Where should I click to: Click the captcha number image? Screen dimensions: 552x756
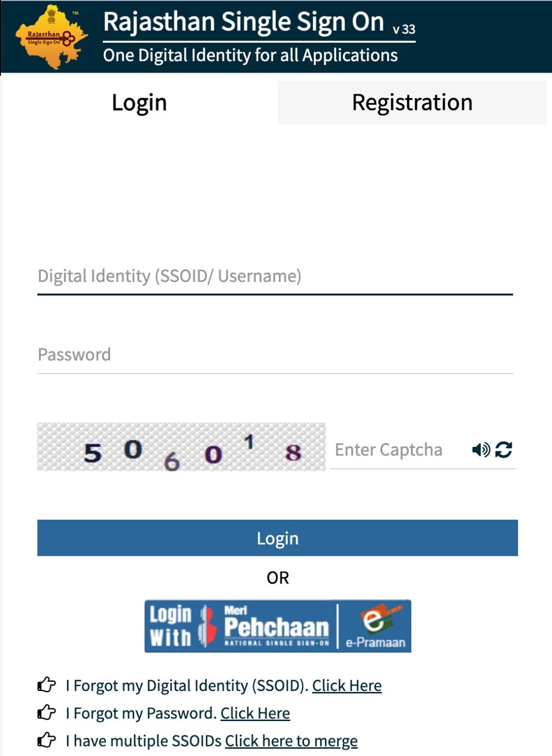pyautogui.click(x=182, y=447)
